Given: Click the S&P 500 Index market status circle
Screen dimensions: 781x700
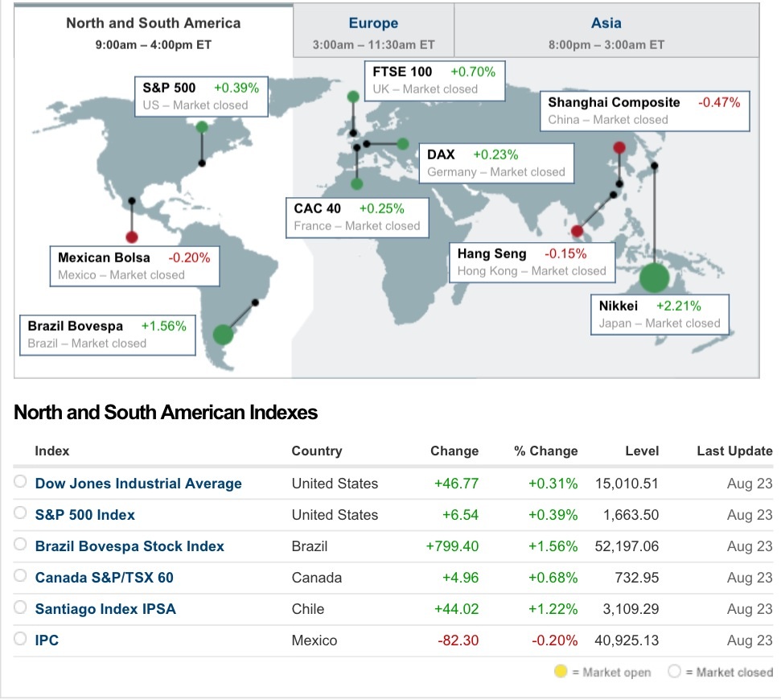Looking at the screenshot, I should coord(20,513).
